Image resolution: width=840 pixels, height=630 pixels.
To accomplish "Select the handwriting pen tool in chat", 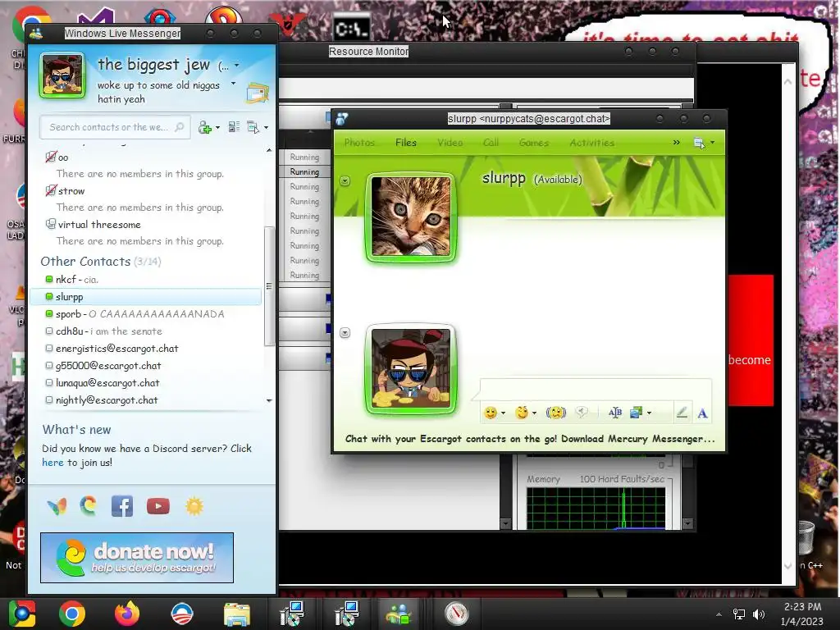I will coord(682,412).
